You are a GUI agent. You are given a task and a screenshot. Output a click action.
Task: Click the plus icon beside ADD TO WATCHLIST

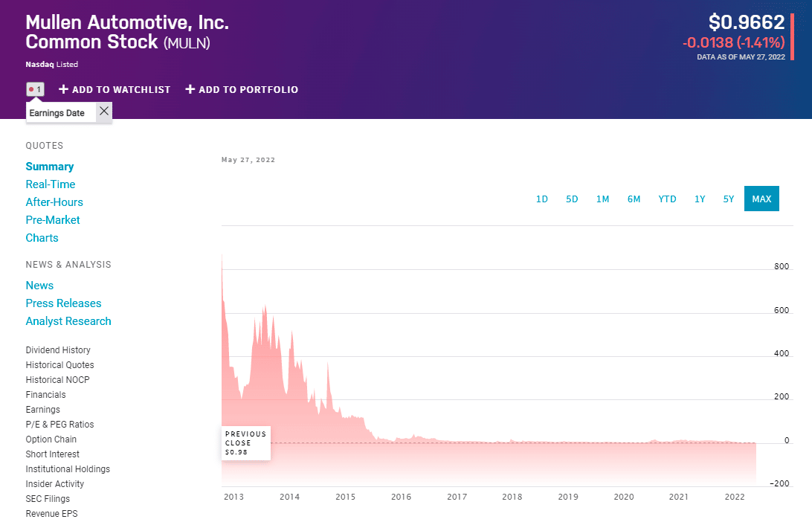pyautogui.click(x=65, y=89)
